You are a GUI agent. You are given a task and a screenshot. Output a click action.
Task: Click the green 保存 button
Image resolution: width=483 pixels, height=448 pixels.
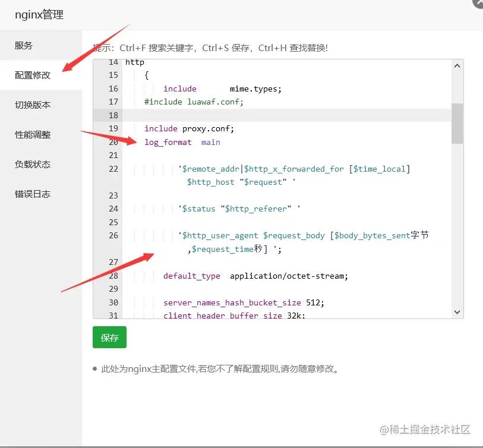(109, 337)
